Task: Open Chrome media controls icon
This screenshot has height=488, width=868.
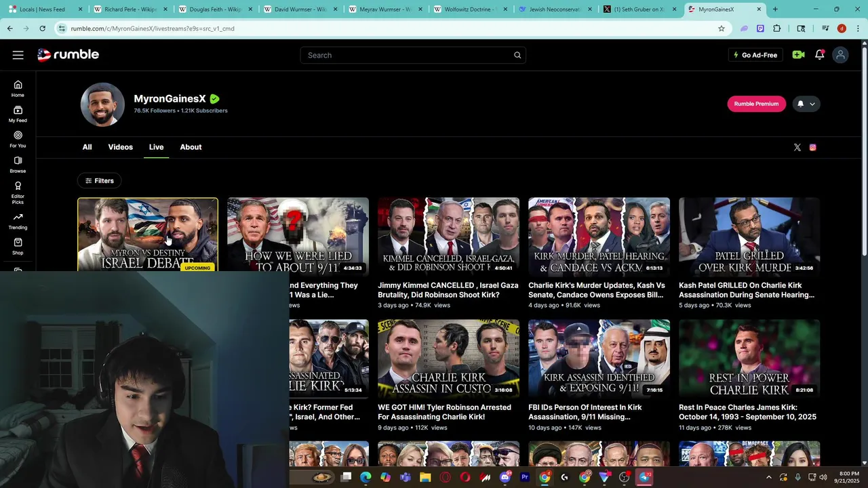Action: coord(825,28)
